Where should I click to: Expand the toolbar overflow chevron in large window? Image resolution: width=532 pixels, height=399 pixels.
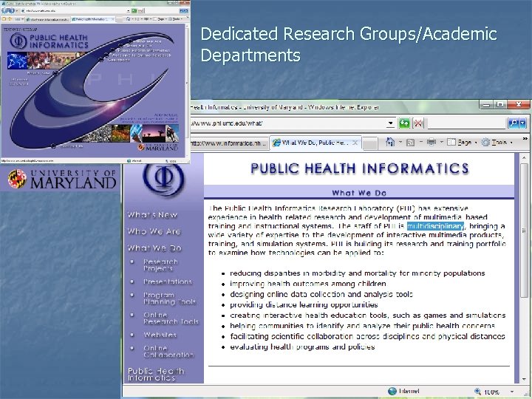point(525,138)
